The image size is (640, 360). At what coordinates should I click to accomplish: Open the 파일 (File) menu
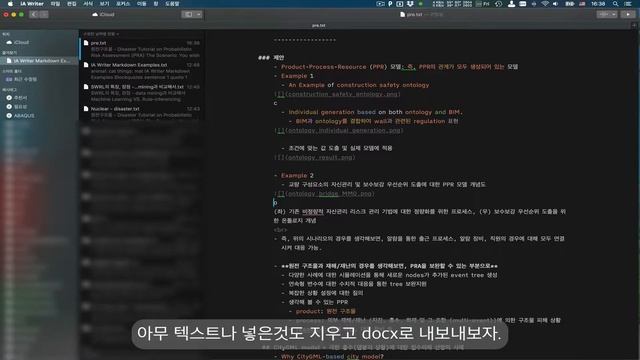(x=55, y=4)
